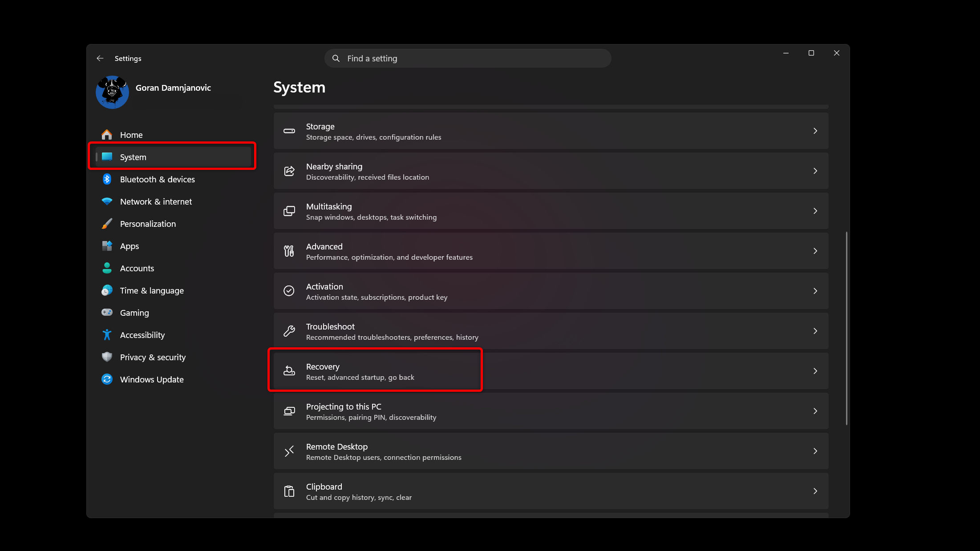Click 'Permissions, pairing PIN, discoverability' text
This screenshot has width=980, height=551.
coord(371,418)
